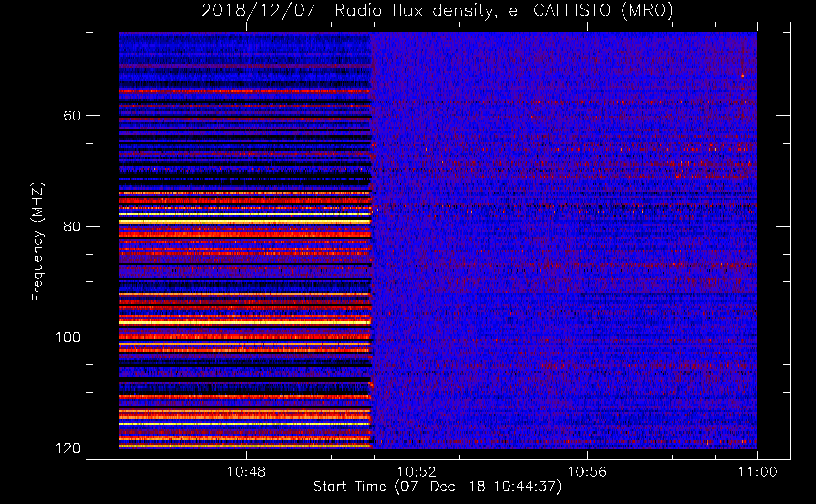This screenshot has width=816, height=504.
Task: Click the 10:48 time tick label
Action: pos(246,472)
